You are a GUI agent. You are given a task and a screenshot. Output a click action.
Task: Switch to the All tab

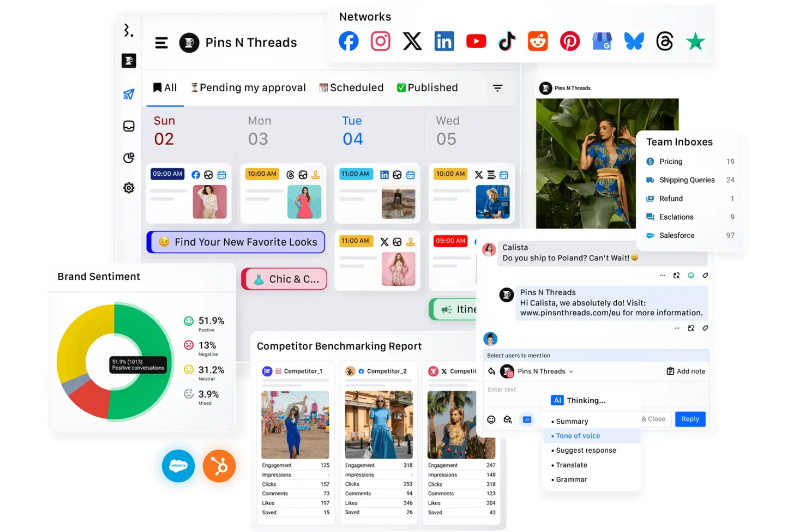click(165, 88)
